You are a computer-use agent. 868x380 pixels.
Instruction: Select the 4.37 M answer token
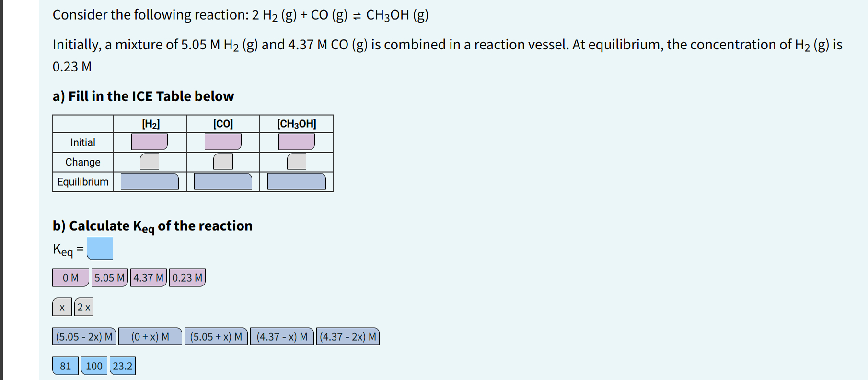pos(148,277)
